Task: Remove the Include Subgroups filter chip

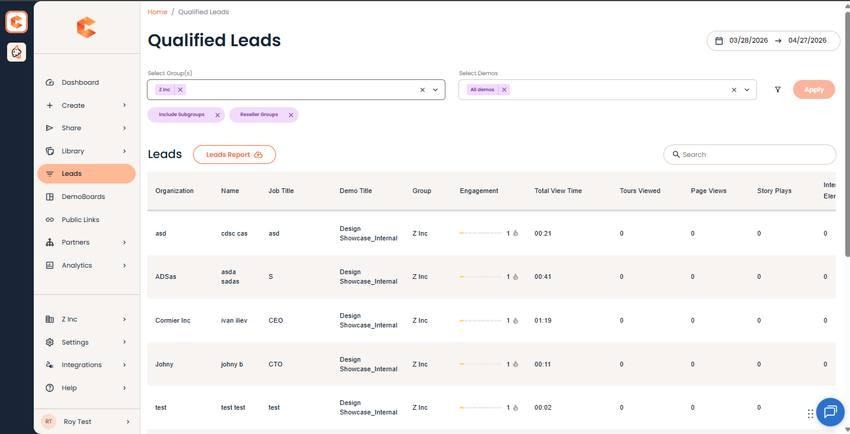Action: click(x=217, y=115)
